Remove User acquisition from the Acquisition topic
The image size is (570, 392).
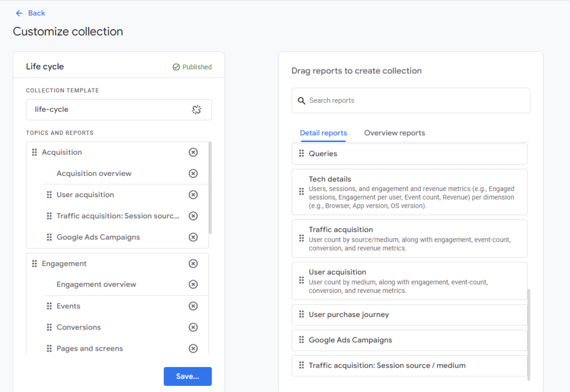(193, 194)
